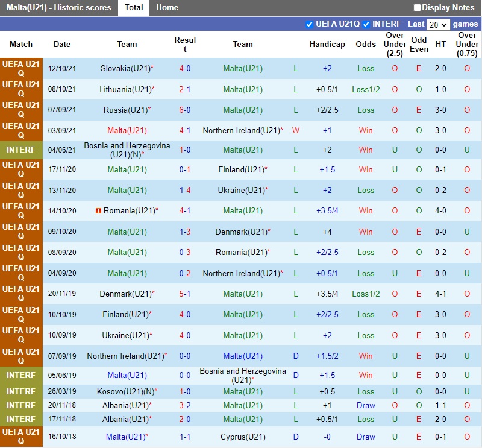Click the Odd Even column header

419,44
